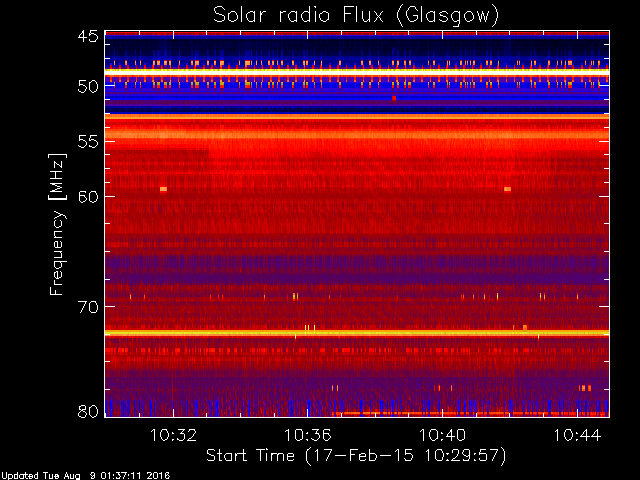Screen dimensions: 640x480
Task: Click the 70 frequency tick label
Action: tap(88, 307)
